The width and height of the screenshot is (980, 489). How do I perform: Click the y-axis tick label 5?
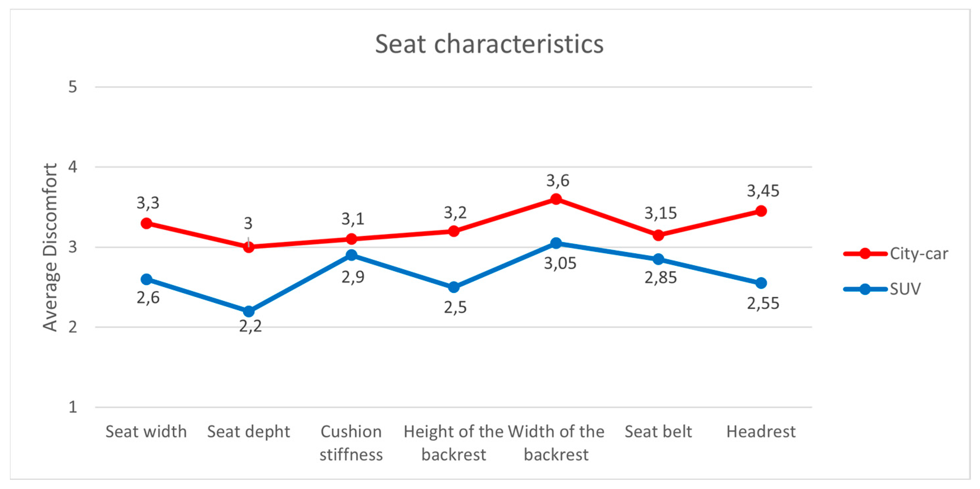(73, 87)
